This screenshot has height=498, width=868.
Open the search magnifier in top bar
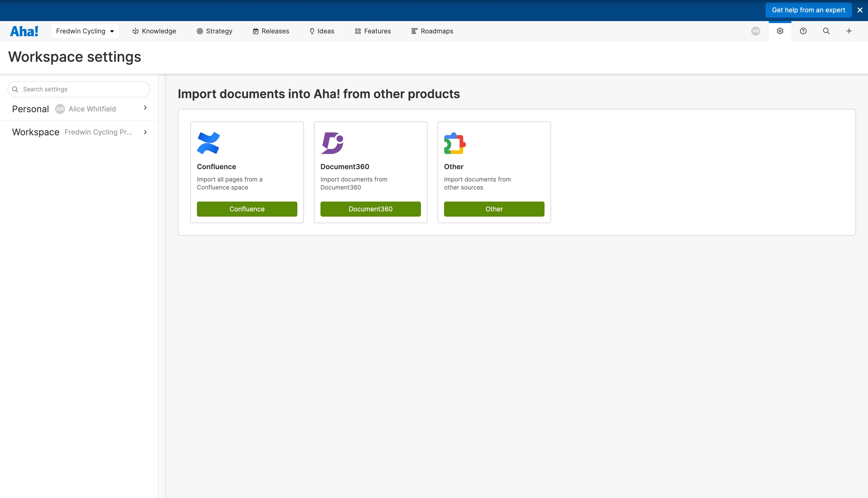click(826, 31)
